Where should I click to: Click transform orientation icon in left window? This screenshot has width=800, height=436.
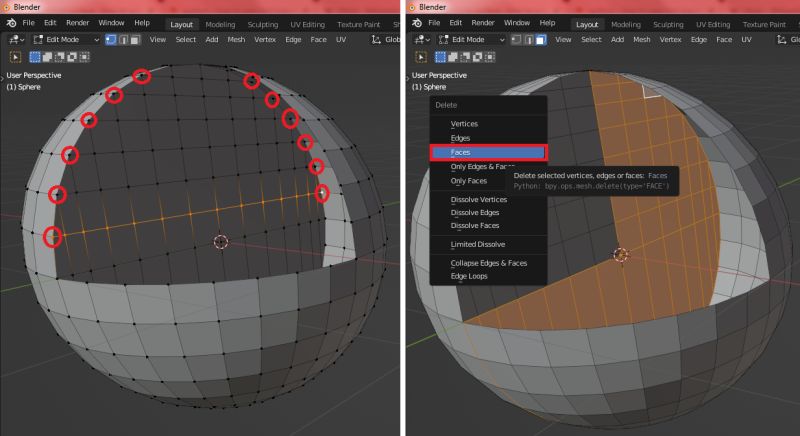tap(376, 39)
